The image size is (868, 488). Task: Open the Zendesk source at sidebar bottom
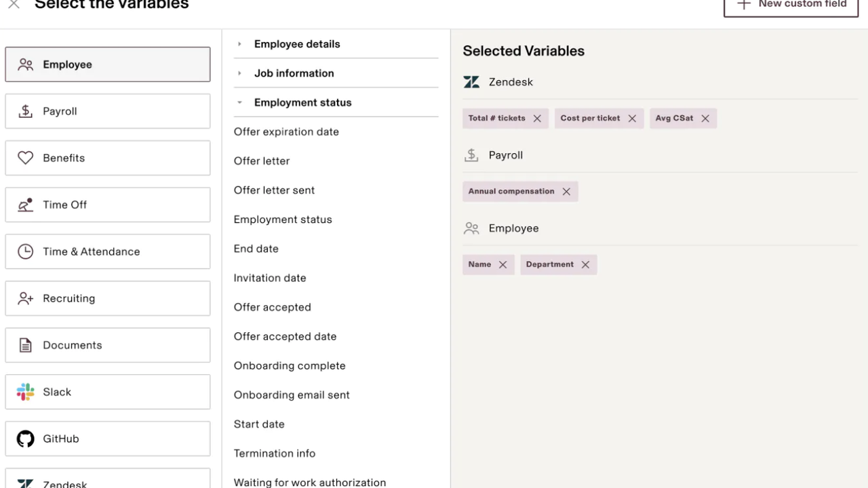(x=107, y=483)
